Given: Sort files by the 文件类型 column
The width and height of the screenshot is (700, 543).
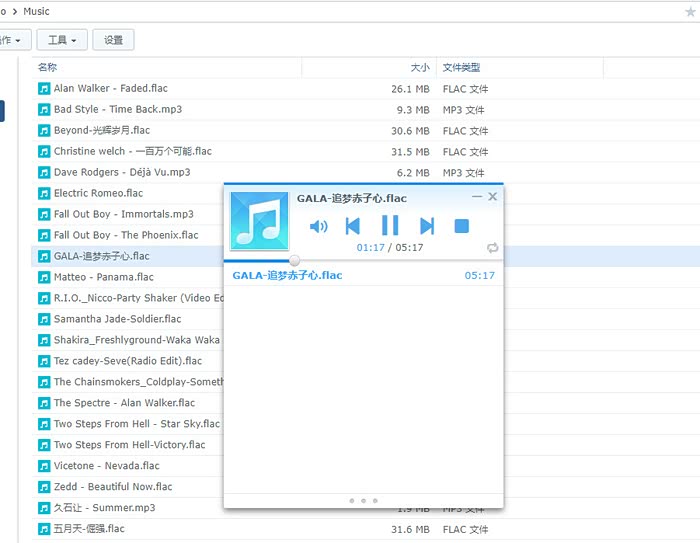Looking at the screenshot, I should pos(462,68).
